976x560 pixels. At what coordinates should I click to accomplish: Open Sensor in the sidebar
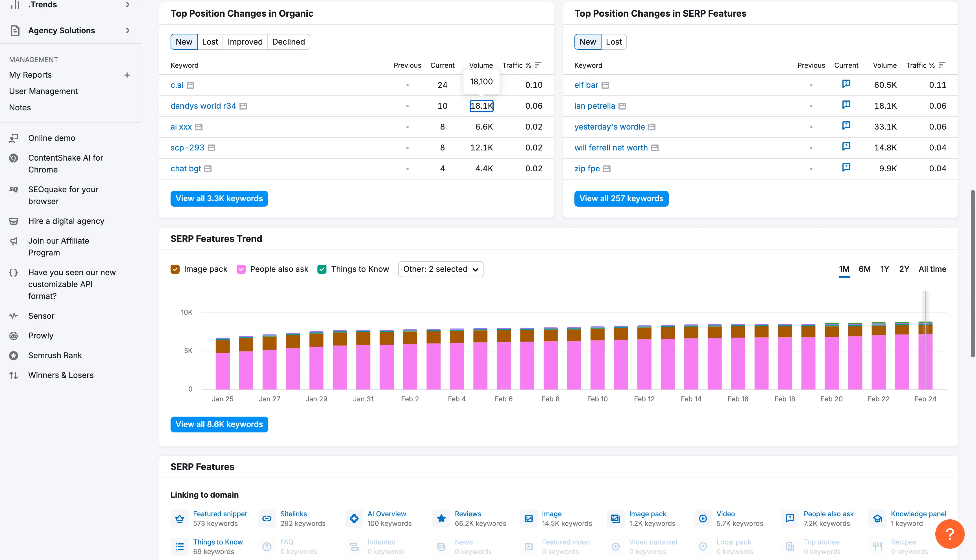[41, 316]
